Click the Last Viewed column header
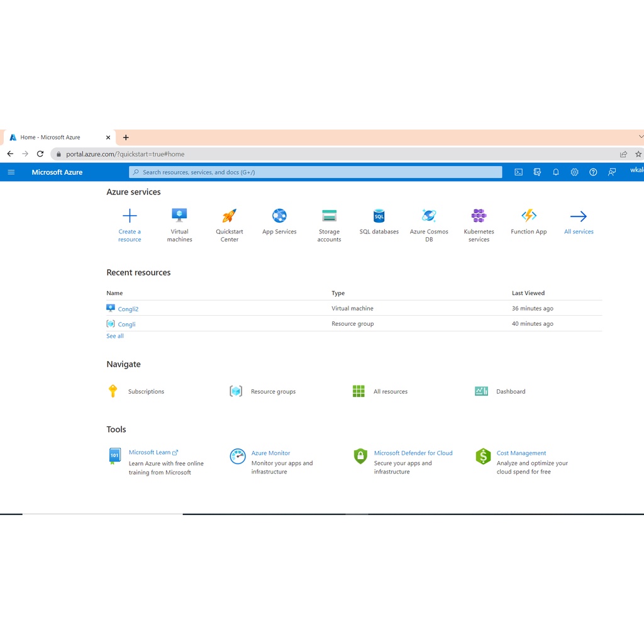 [528, 293]
